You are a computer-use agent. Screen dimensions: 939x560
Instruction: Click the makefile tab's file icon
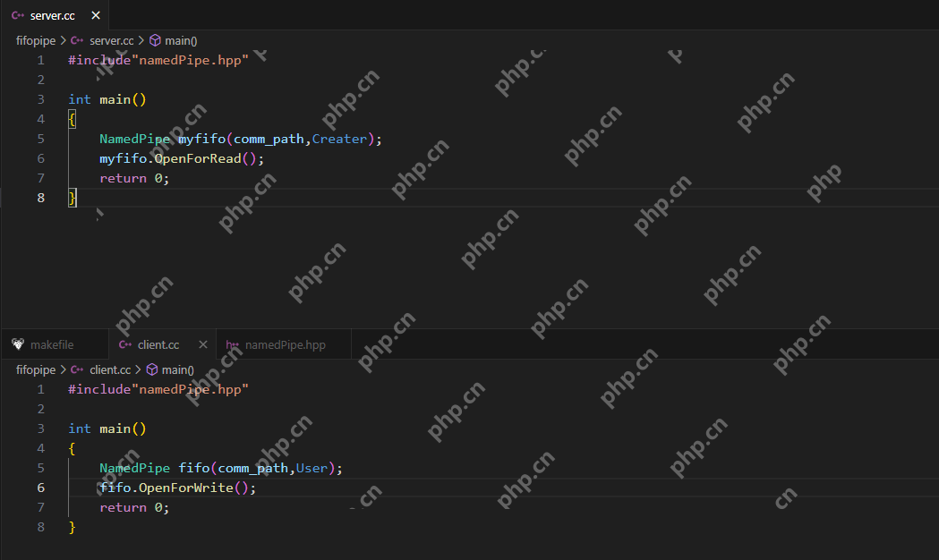[17, 344]
